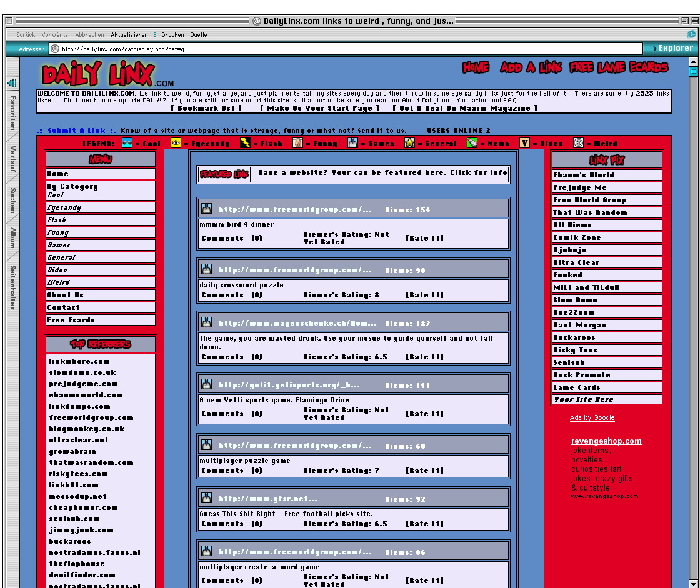Open the Favoriten sidebar tab
The width and height of the screenshot is (700, 588).
tap(12, 113)
